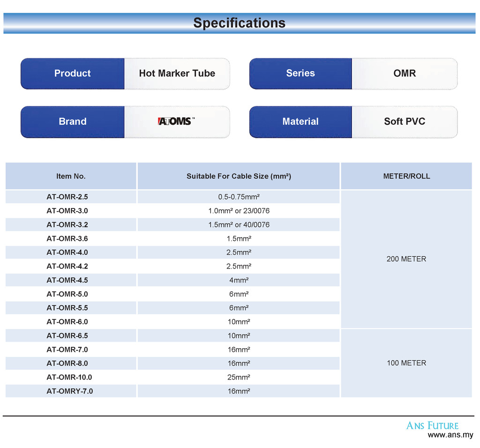Click the Hot Marker Tube value
Viewport: 480px width, 448px height.
coord(177,74)
